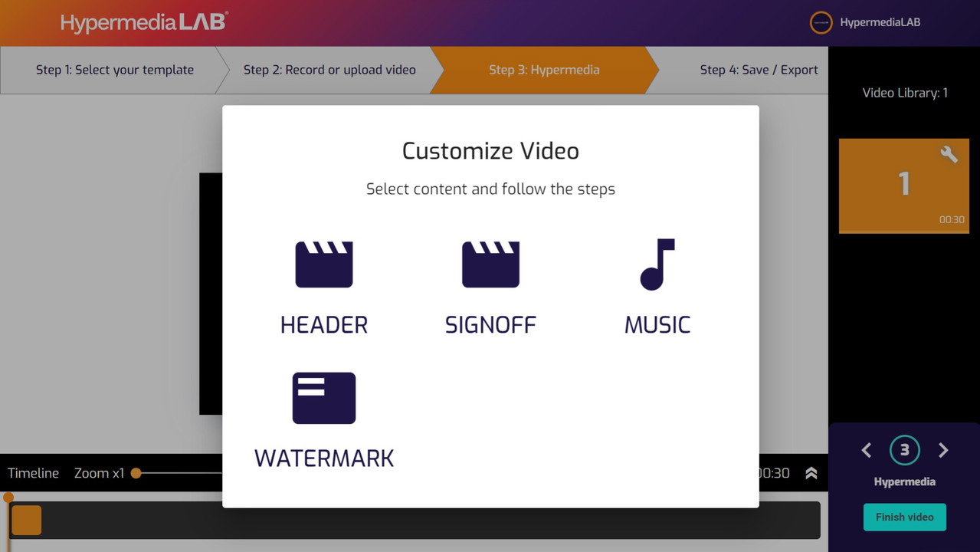
Task: Select the Step 3: Hypermedia tab
Action: pos(544,70)
